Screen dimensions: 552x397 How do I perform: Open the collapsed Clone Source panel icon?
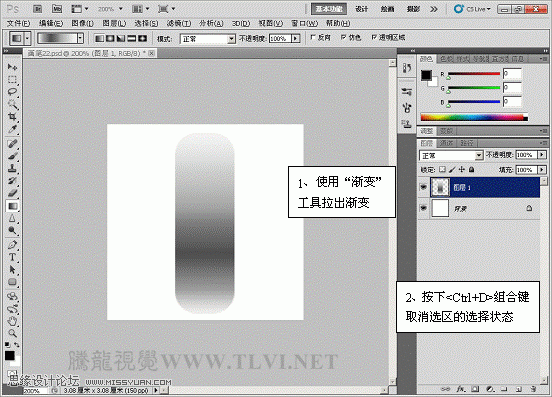[x=407, y=124]
